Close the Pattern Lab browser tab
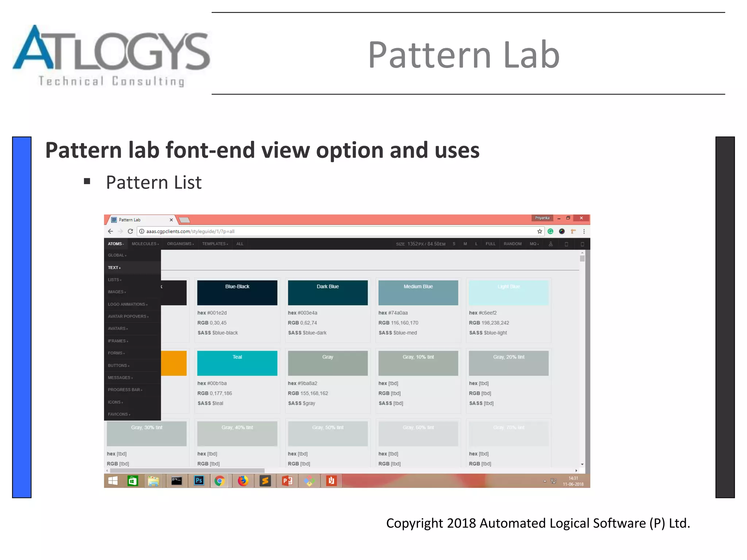Image resolution: width=747 pixels, height=560 pixels. [x=171, y=220]
